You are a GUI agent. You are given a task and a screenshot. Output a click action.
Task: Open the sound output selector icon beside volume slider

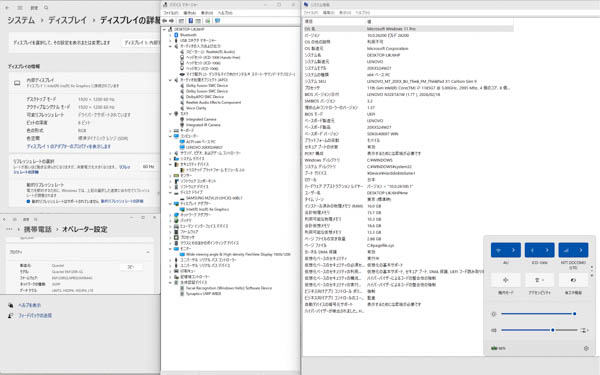click(x=584, y=330)
